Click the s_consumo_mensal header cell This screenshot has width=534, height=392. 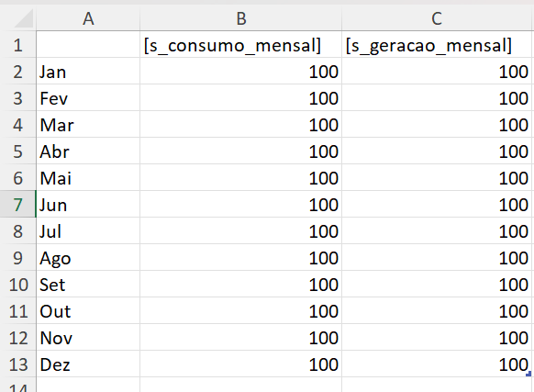(240, 45)
